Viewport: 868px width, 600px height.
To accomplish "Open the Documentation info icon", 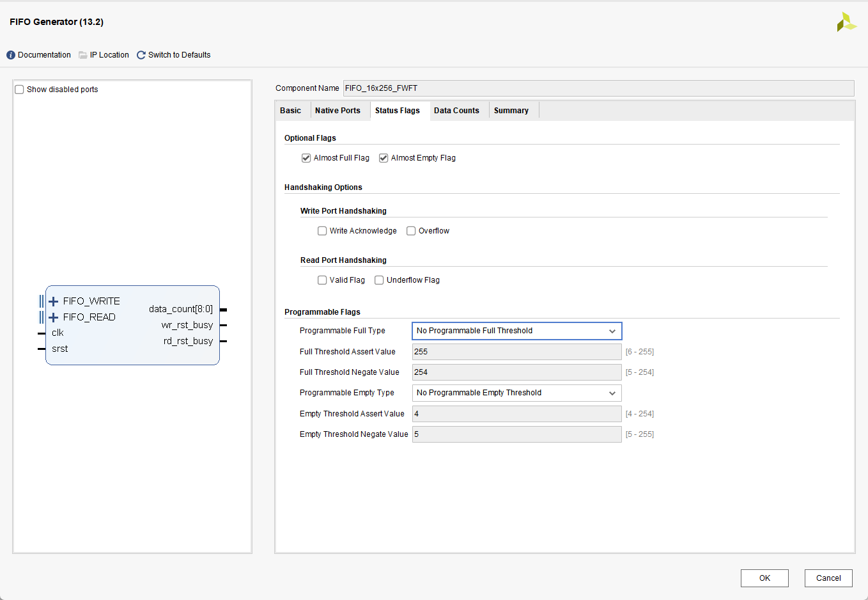I will coord(11,55).
